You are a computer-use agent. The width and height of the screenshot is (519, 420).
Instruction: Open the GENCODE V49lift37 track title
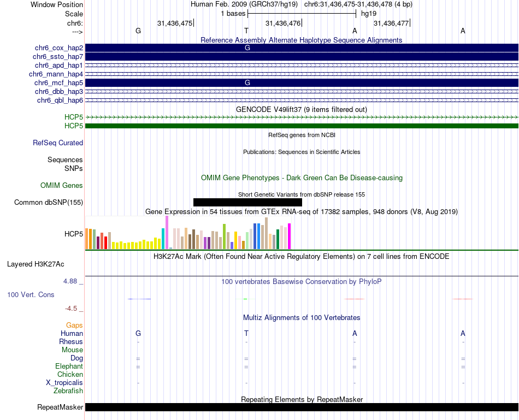point(302,110)
